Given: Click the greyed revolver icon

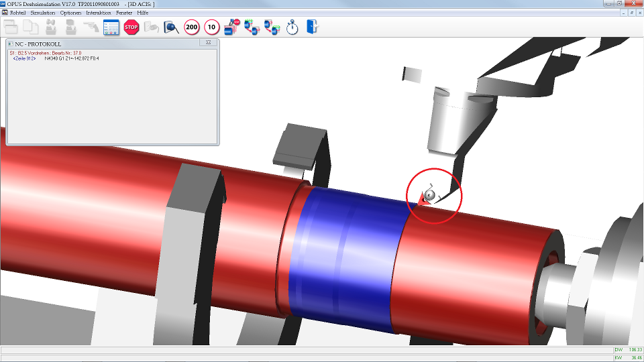Looking at the screenshot, I should coord(91,27).
